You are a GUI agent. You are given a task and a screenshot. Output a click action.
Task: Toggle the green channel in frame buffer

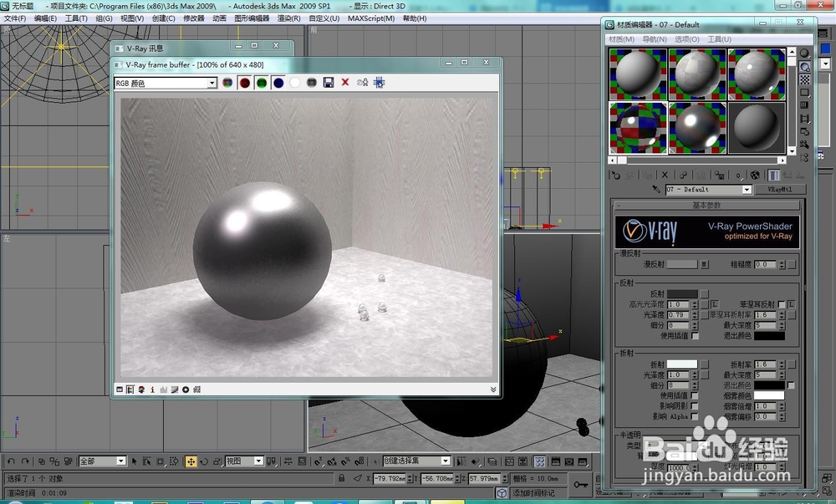click(x=261, y=83)
